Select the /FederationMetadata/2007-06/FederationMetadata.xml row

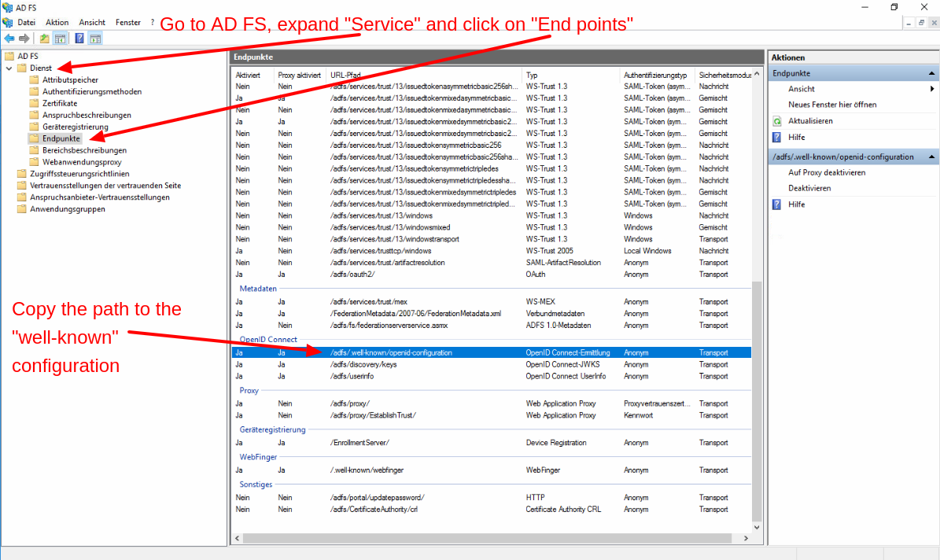tap(492, 314)
